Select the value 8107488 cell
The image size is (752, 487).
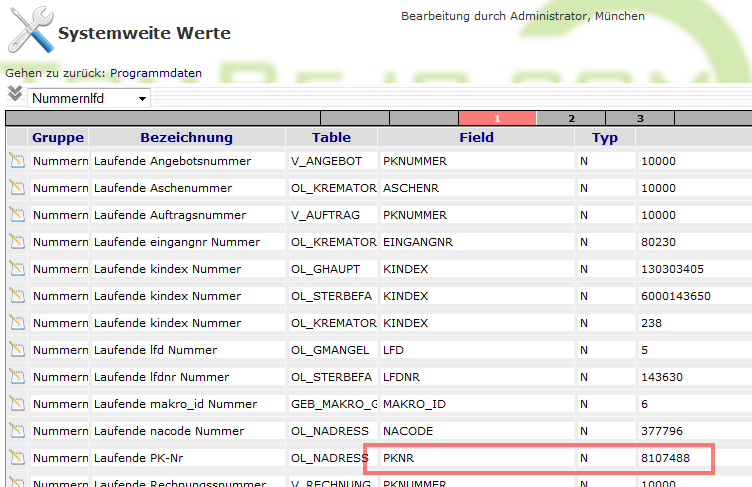click(x=665, y=458)
